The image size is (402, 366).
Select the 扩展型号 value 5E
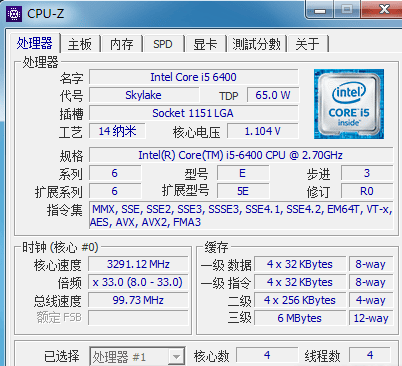tap(243, 191)
